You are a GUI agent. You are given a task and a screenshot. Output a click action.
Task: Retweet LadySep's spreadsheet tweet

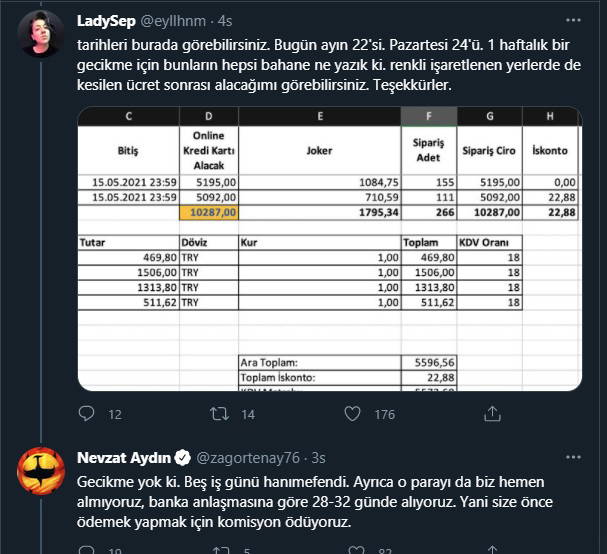coord(219,413)
